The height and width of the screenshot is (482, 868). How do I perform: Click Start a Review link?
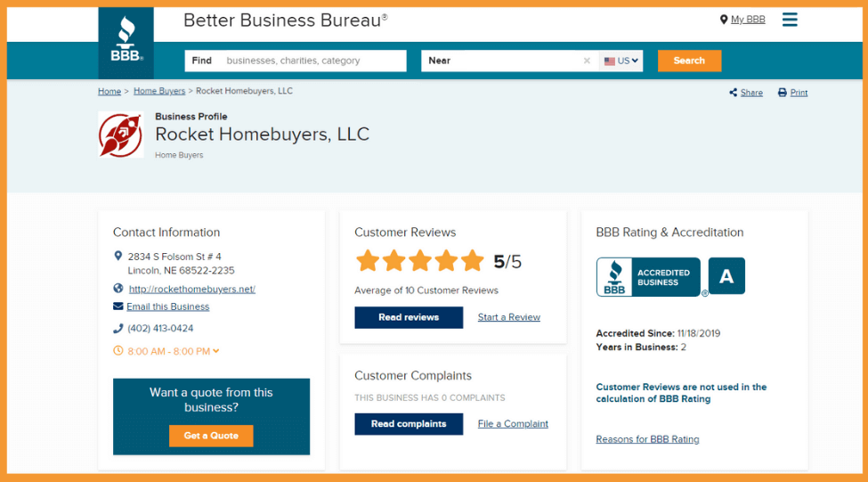508,317
